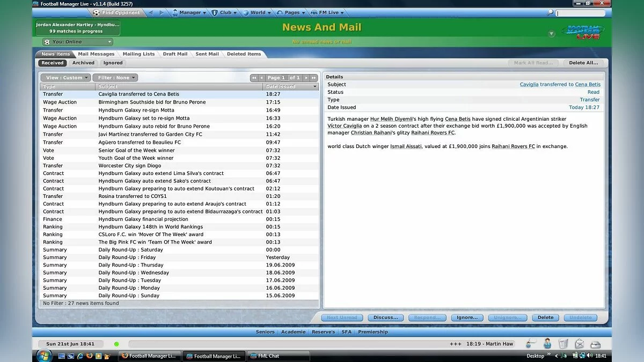Open the Club menu
This screenshot has height=362, width=644.
225,12
